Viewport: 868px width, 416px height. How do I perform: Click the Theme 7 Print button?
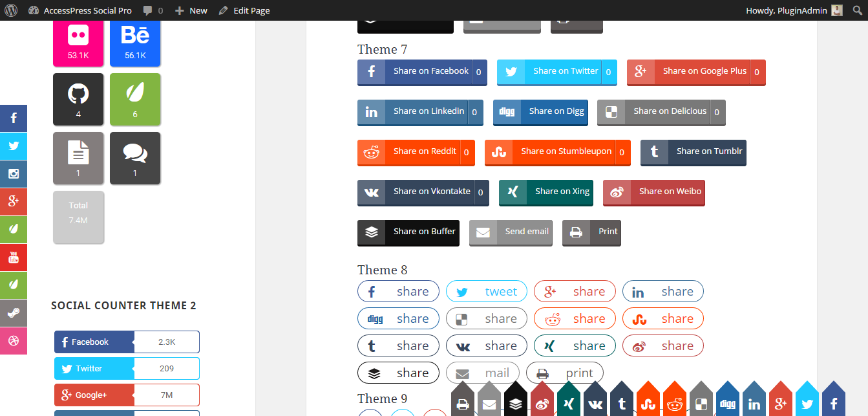click(591, 232)
